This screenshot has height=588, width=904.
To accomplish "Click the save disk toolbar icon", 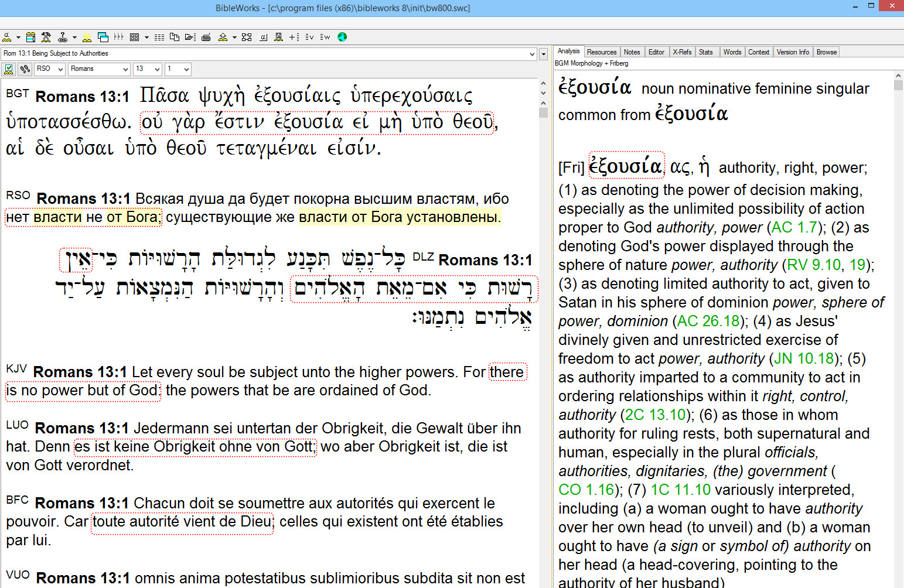I will pyautogui.click(x=278, y=37).
